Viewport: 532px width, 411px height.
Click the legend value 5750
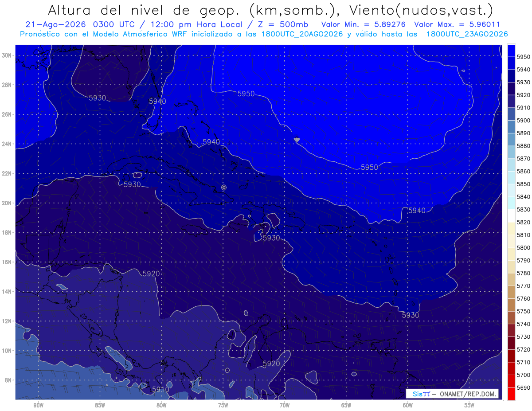tap(523, 311)
